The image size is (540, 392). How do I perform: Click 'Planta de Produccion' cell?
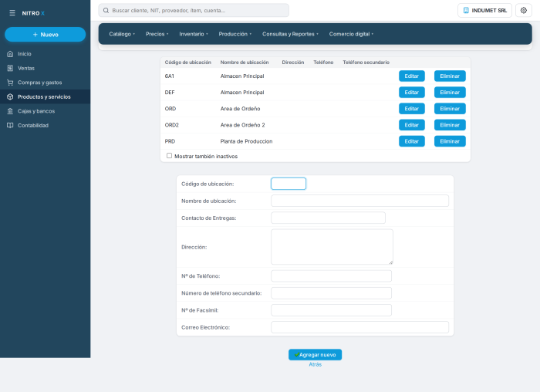(246, 141)
